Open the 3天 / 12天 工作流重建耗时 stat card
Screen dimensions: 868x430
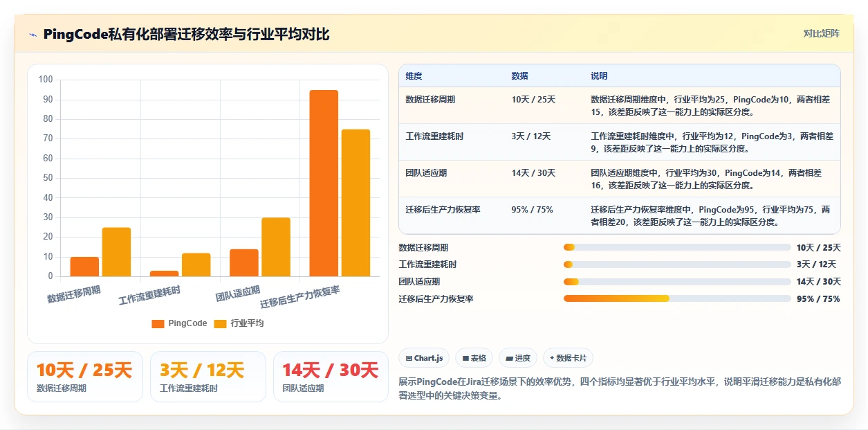point(208,377)
